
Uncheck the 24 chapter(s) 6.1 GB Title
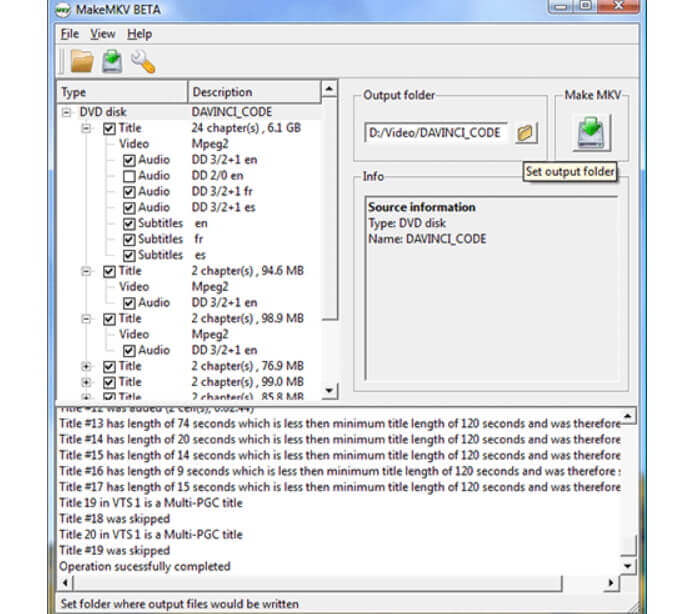tap(109, 128)
